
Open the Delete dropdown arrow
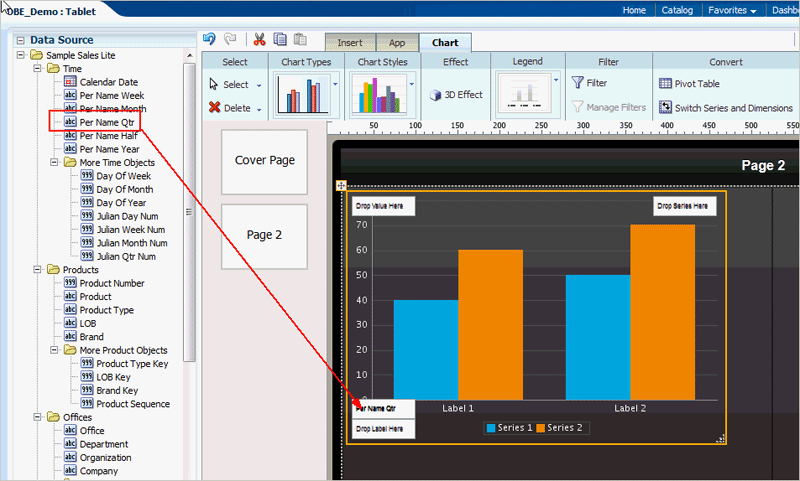pyautogui.click(x=259, y=109)
